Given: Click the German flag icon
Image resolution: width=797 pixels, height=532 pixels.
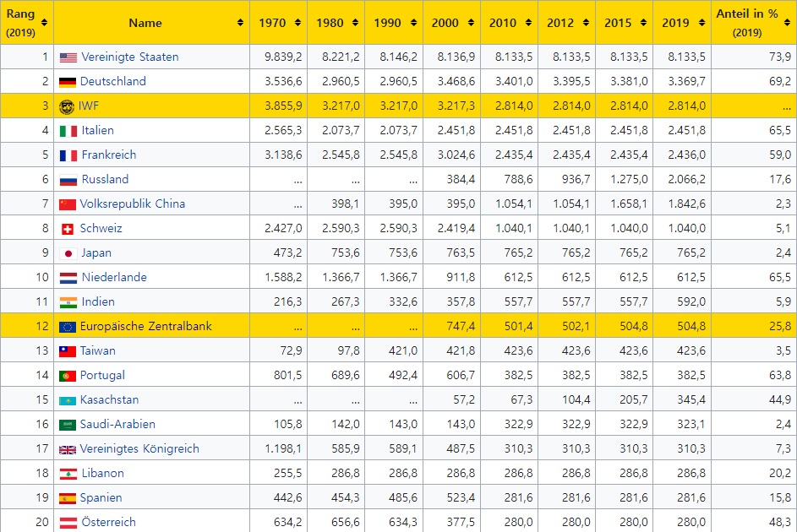Looking at the screenshot, I should pyautogui.click(x=68, y=82).
